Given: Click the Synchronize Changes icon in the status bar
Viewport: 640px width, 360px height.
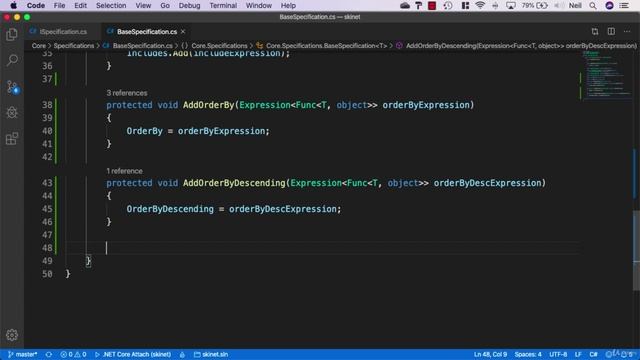Looking at the screenshot, I should click(49, 354).
